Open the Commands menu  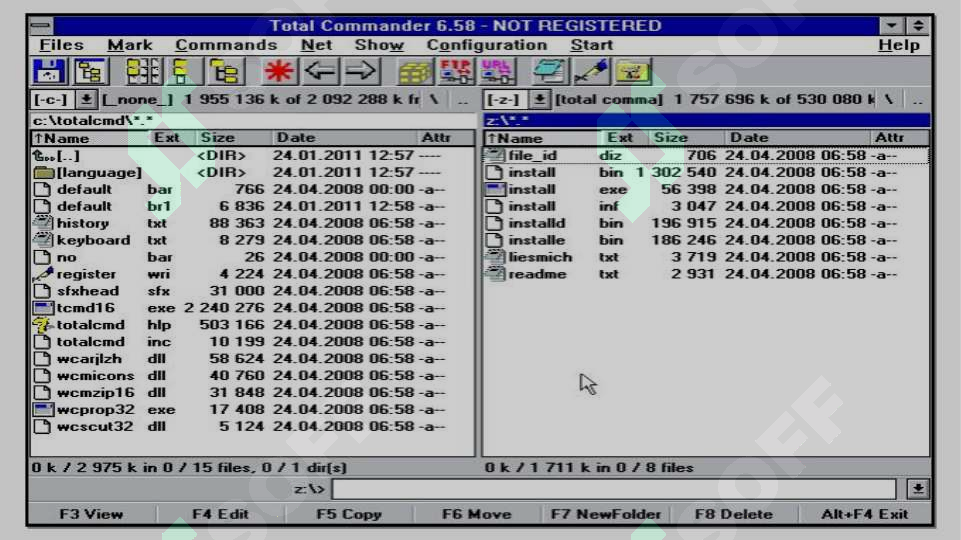[226, 45]
